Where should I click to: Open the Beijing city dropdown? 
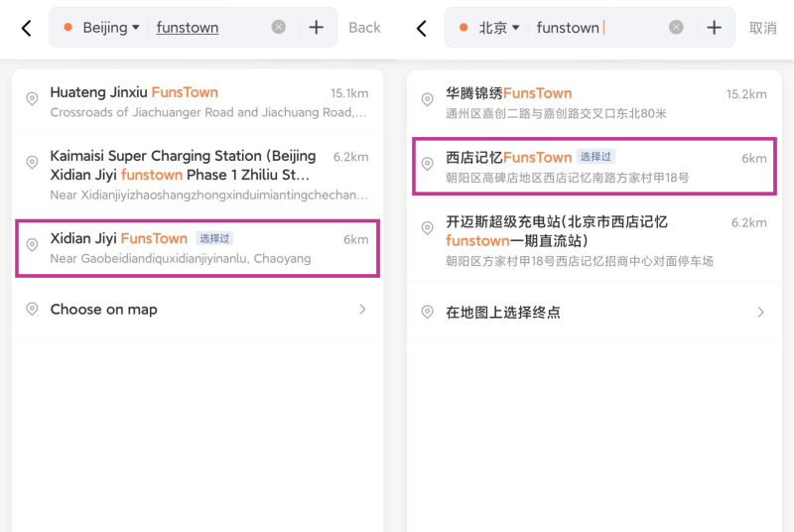coord(111,28)
